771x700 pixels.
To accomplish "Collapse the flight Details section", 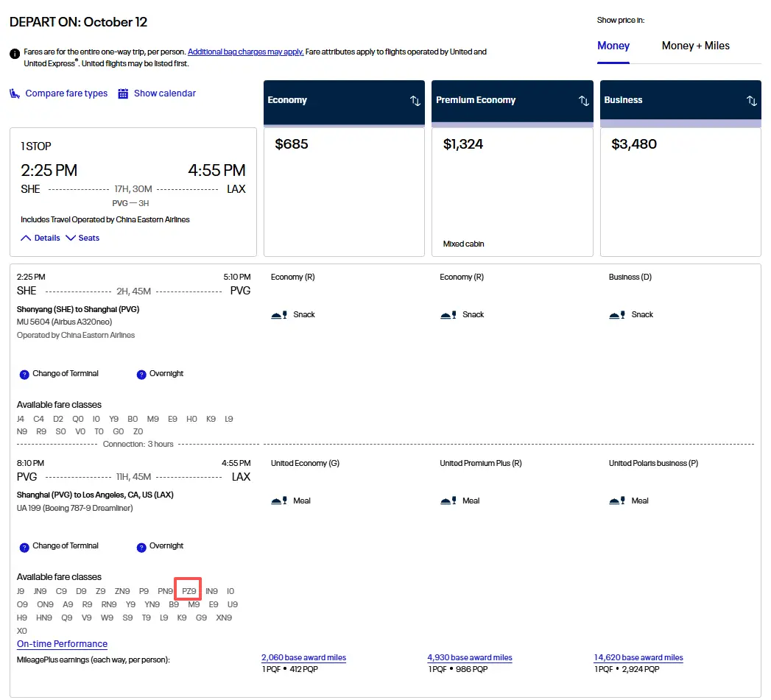I will tap(41, 238).
